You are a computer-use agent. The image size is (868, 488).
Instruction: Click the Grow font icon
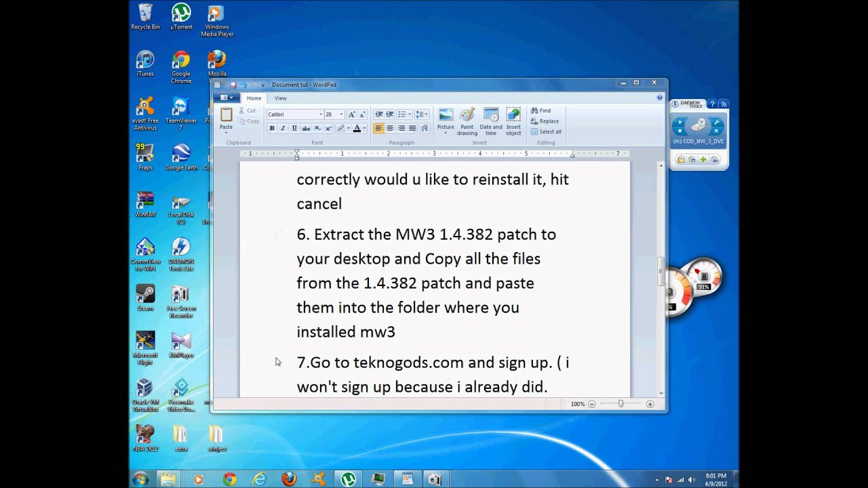pos(352,115)
